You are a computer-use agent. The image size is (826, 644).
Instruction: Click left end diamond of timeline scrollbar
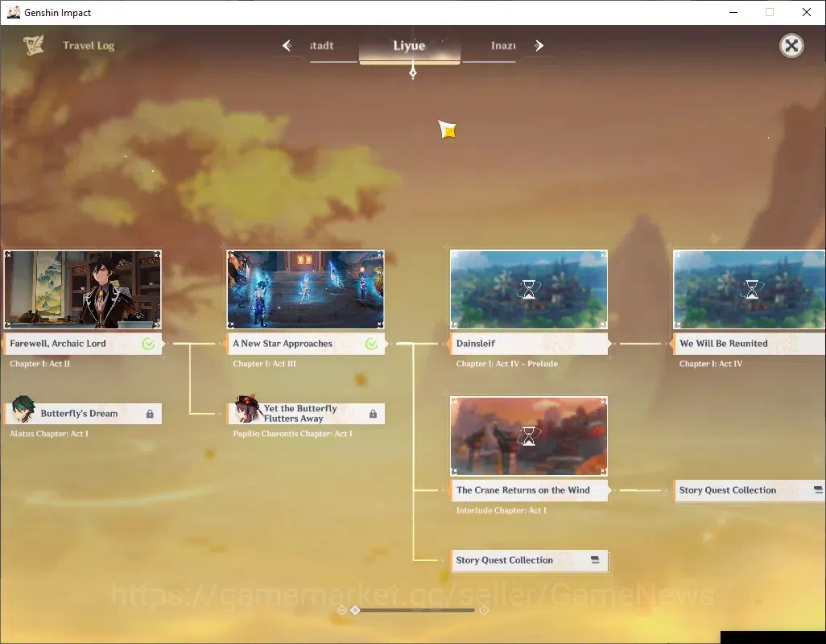(x=342, y=609)
